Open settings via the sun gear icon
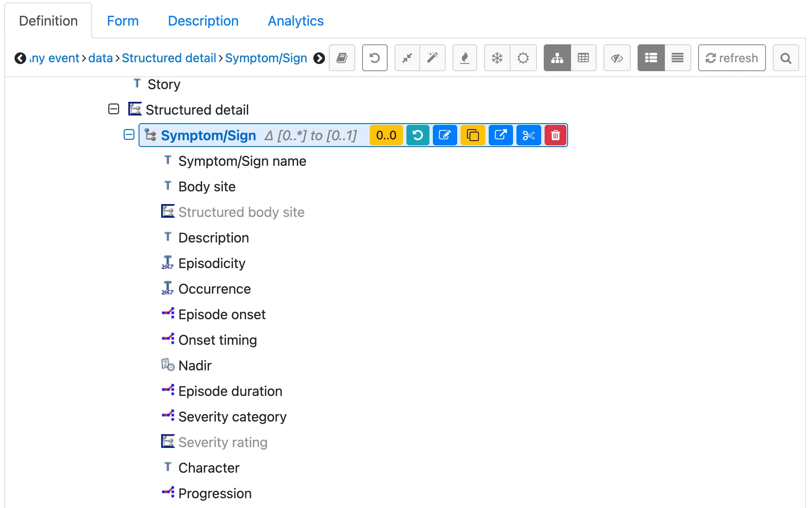 523,58
